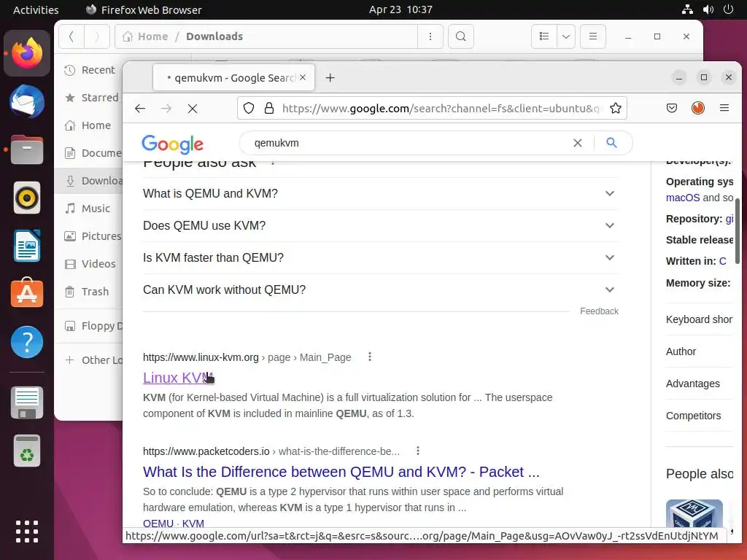Open the "Written in: C" link
747x560 pixels.
pos(723,261)
